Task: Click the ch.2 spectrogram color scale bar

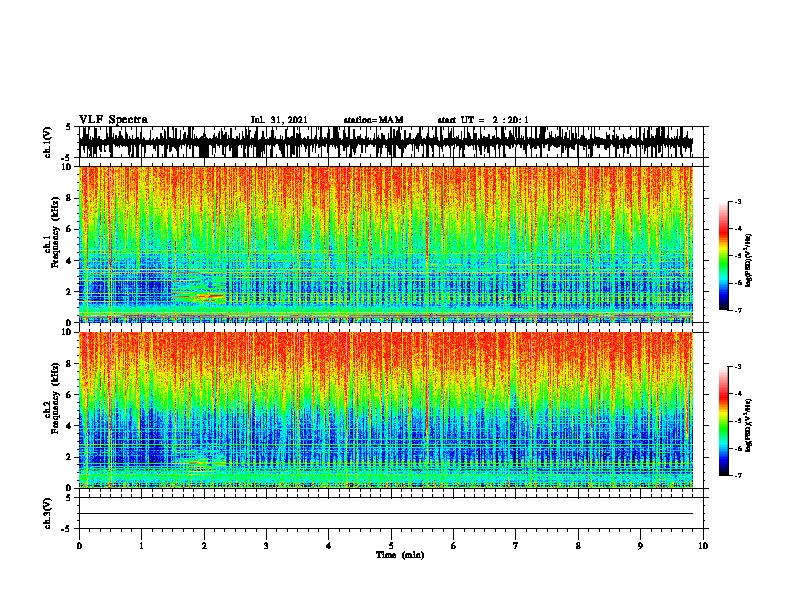Action: pyautogui.click(x=723, y=421)
